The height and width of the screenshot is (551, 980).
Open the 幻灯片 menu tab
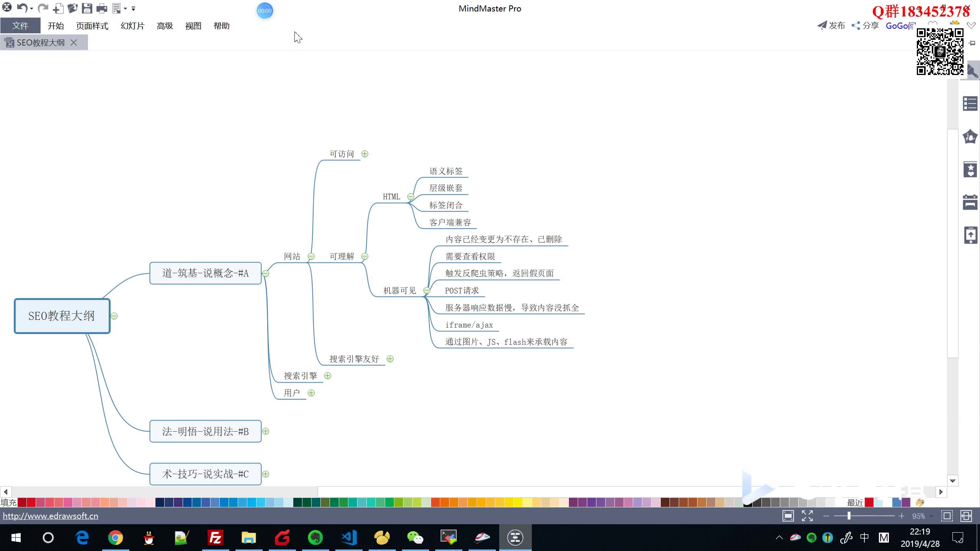pos(132,26)
